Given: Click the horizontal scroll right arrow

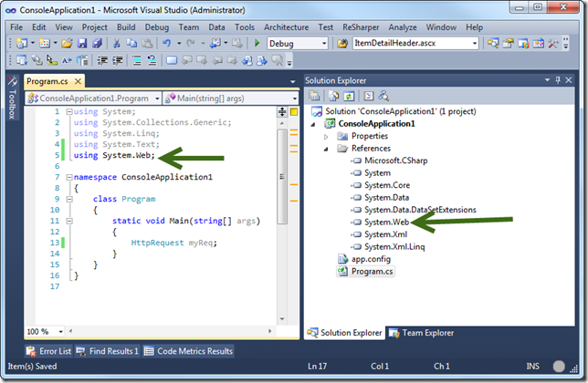Looking at the screenshot, I should coord(269,331).
